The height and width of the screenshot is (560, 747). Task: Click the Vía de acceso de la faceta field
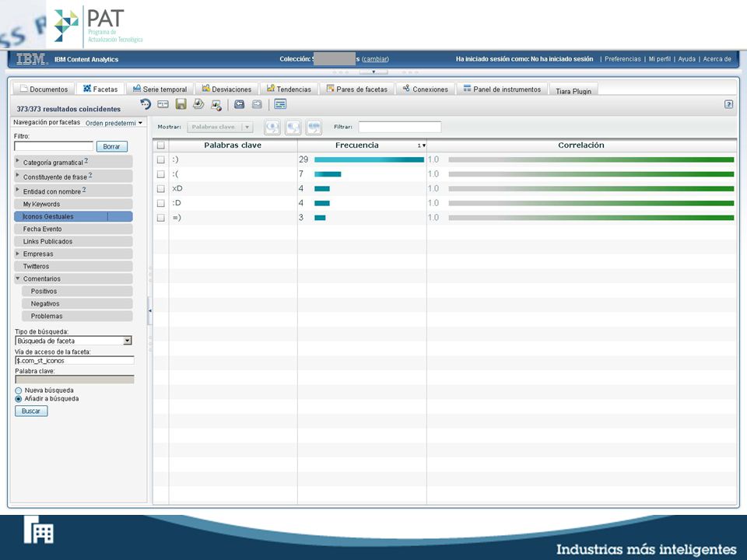tap(75, 360)
